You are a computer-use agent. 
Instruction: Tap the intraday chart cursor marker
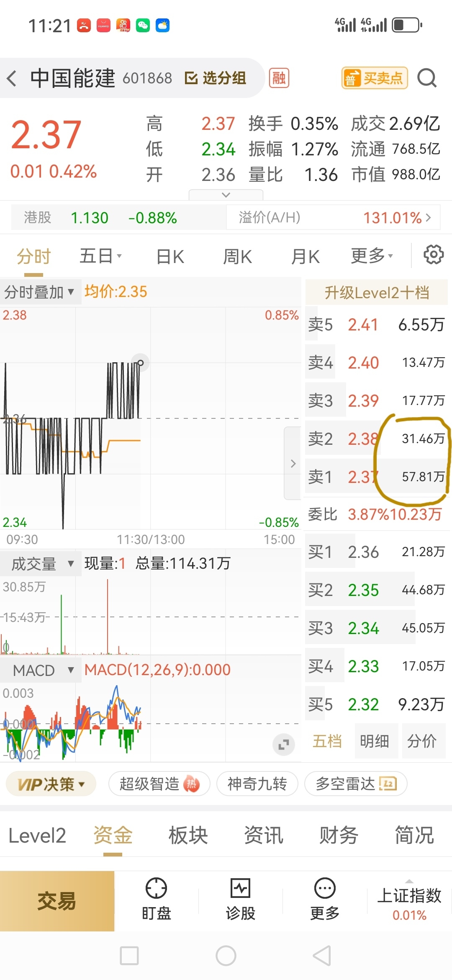(141, 363)
